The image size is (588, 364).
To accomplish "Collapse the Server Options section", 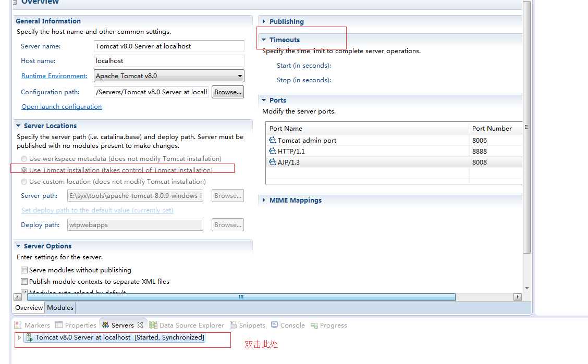I will click(18, 246).
